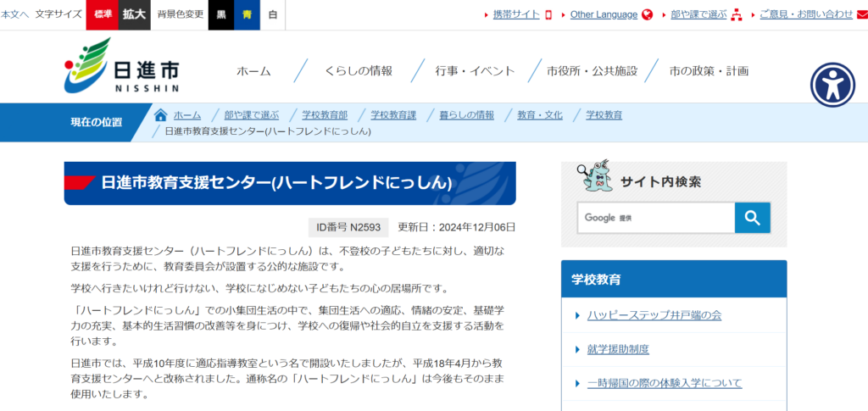
Task: Click the magnifying glass search button
Action: click(x=752, y=218)
